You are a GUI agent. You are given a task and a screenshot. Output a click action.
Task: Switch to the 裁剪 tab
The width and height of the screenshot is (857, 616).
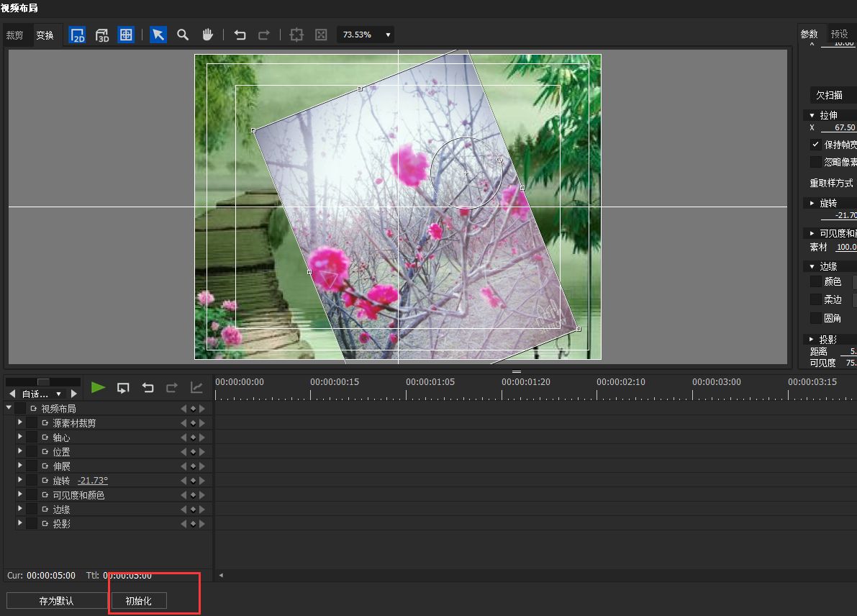click(15, 35)
